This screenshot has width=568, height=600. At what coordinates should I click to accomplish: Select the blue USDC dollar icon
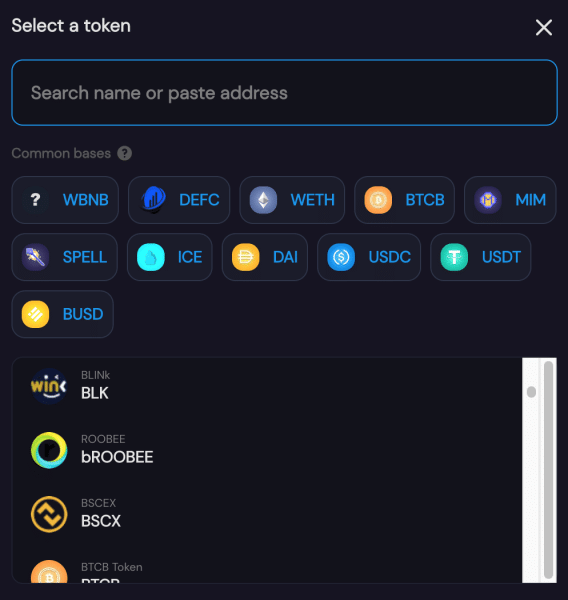[x=341, y=257]
